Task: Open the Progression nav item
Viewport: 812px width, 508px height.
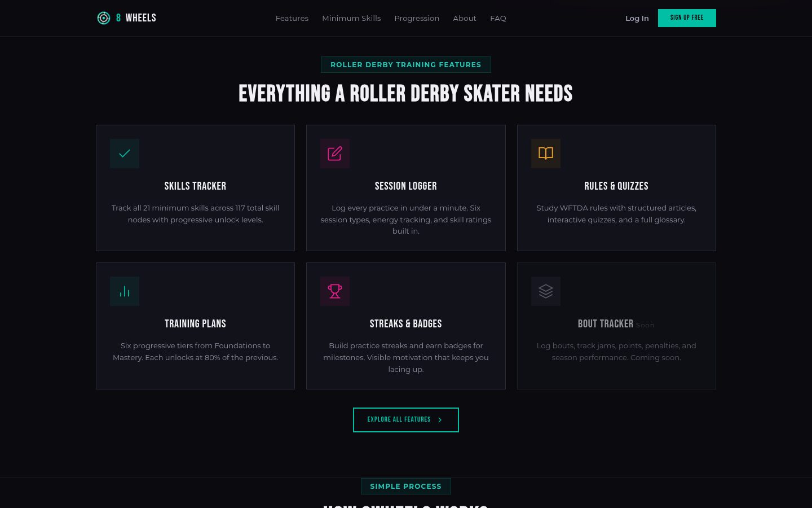Action: 417,18
